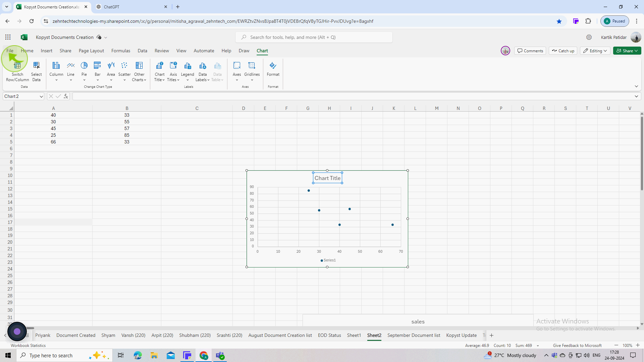Choose Pie chart type
The image size is (644, 362).
point(84,71)
